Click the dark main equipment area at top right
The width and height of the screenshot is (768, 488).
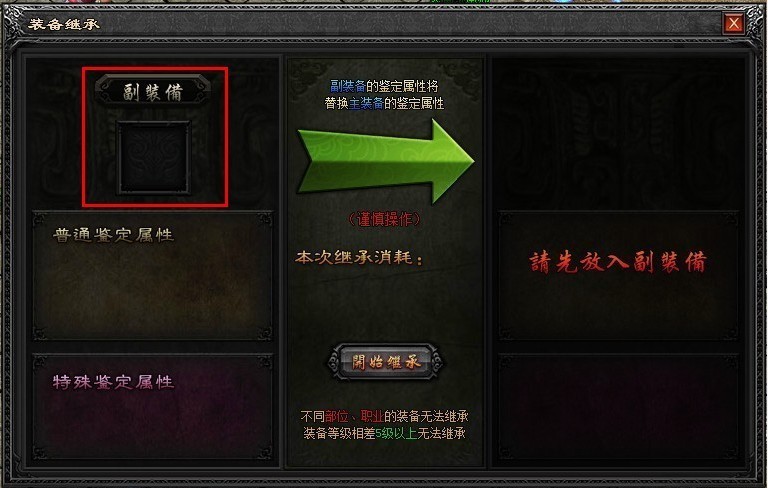pos(620,133)
